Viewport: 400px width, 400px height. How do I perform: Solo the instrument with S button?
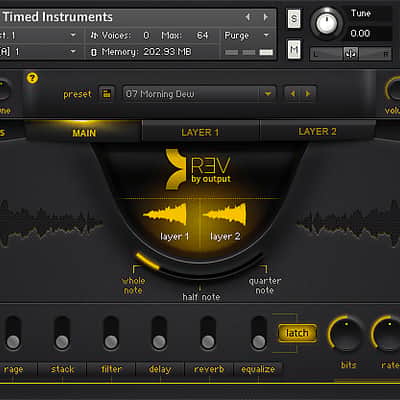tap(294, 19)
